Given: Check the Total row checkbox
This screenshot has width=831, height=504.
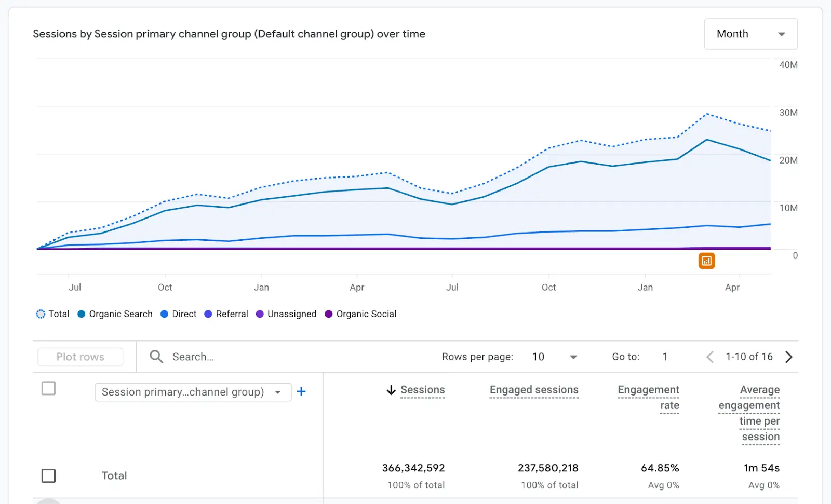Looking at the screenshot, I should pyautogui.click(x=48, y=475).
